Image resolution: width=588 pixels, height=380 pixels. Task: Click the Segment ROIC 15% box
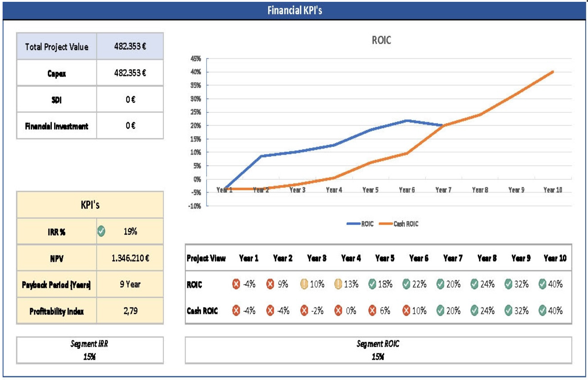378,350
